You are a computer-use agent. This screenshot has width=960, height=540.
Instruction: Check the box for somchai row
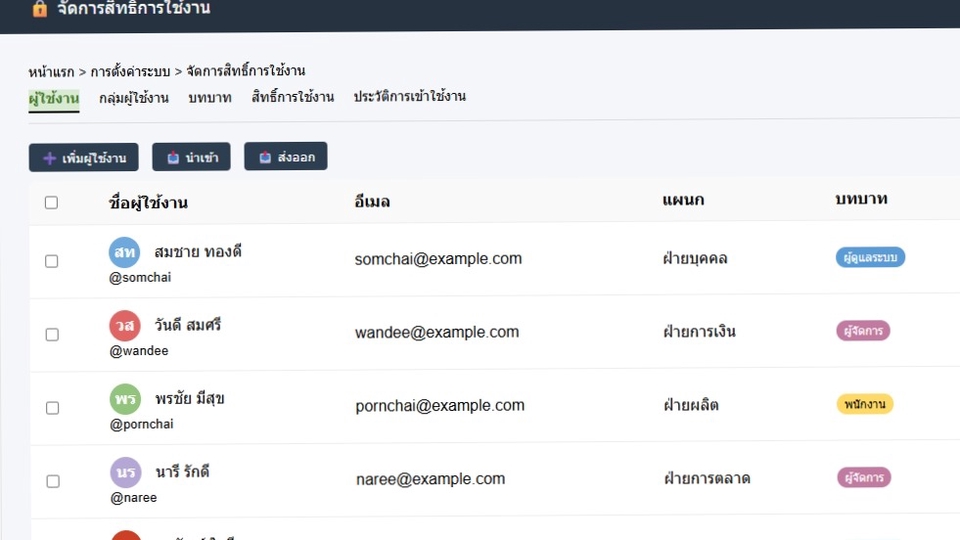tap(52, 261)
